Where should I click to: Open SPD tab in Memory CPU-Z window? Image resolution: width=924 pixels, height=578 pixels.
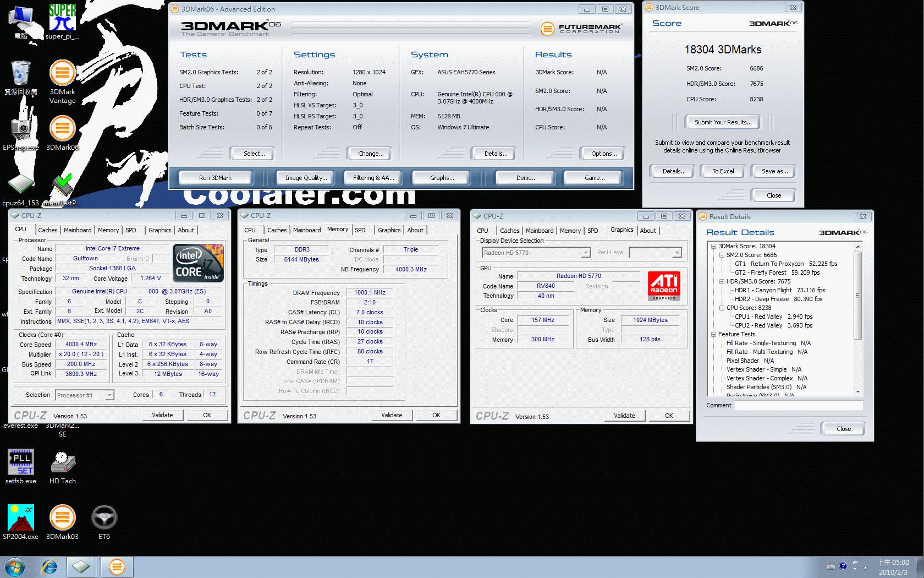click(360, 230)
